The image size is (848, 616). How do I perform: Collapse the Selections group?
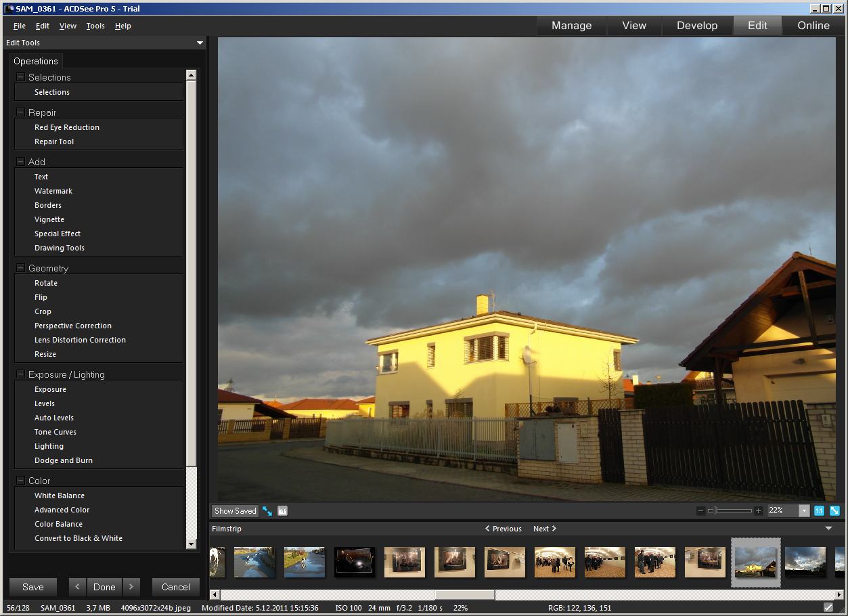[20, 77]
